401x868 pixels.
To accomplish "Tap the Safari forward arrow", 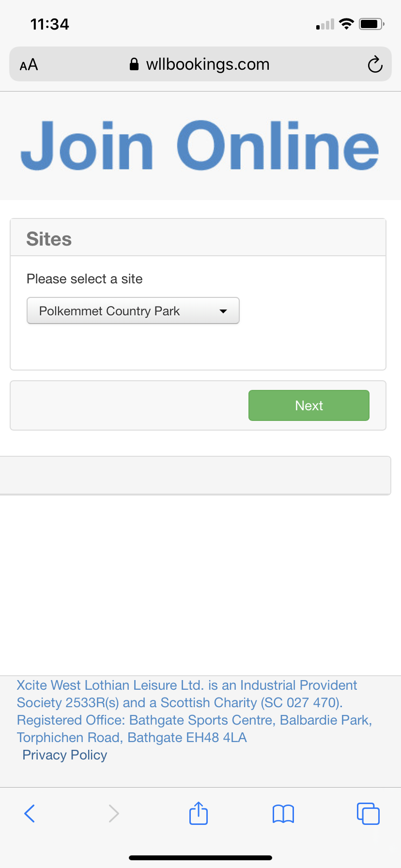I will (114, 814).
